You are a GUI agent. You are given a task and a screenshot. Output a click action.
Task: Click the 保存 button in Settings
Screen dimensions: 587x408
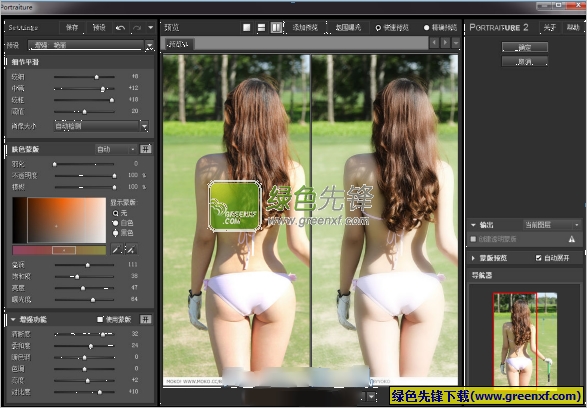72,28
